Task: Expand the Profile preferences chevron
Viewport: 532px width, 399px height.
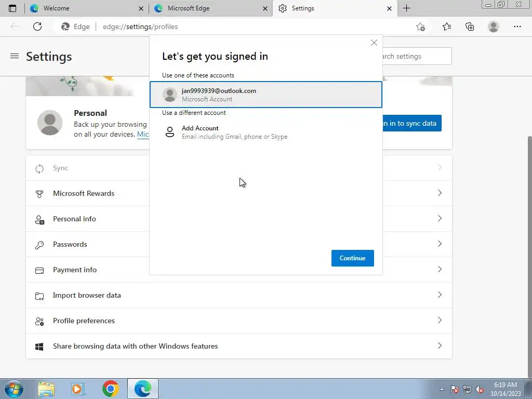Action: [x=440, y=320]
